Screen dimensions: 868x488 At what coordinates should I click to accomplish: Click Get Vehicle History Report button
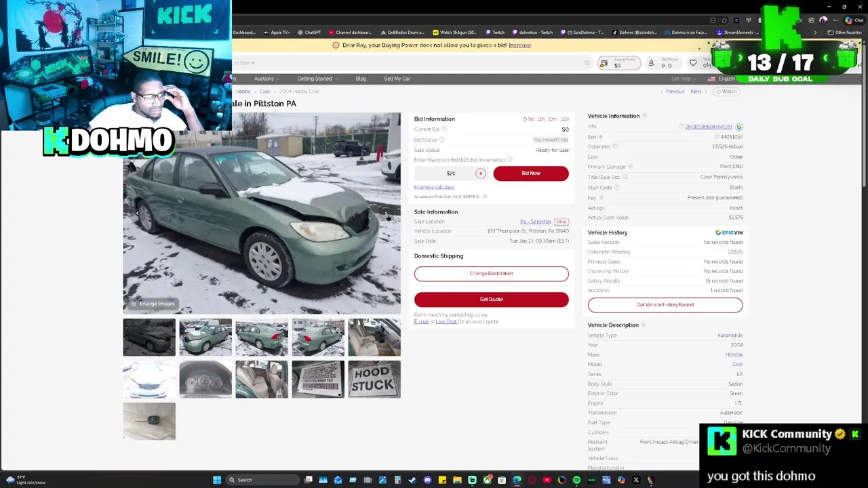click(665, 304)
